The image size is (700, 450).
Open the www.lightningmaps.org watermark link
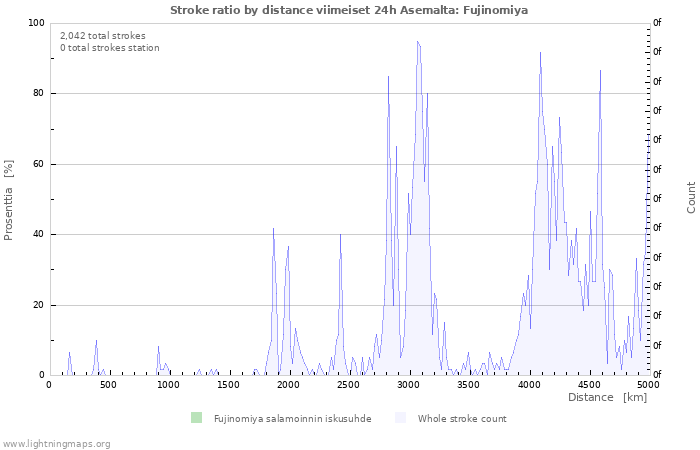(x=56, y=443)
